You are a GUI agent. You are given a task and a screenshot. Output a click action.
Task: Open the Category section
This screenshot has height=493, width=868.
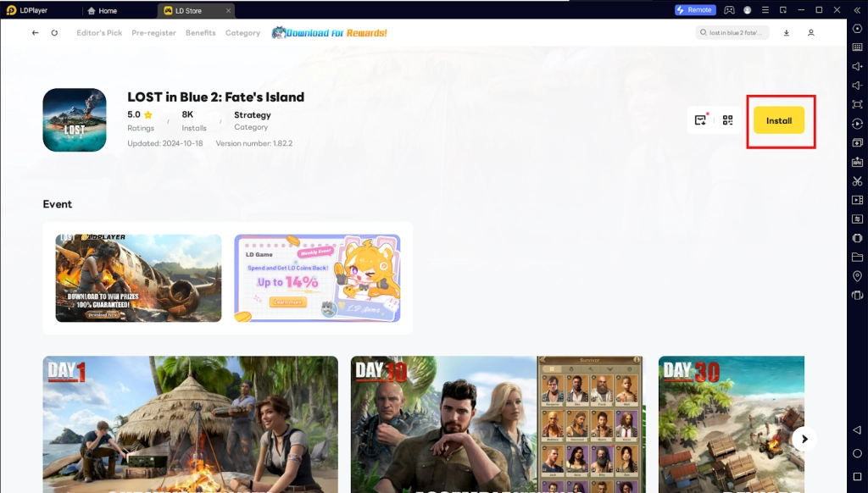[x=242, y=33]
